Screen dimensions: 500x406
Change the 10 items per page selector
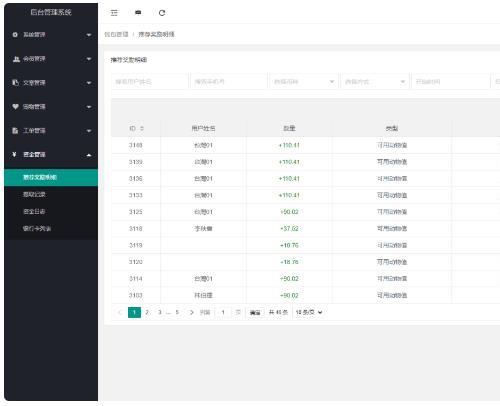309,312
